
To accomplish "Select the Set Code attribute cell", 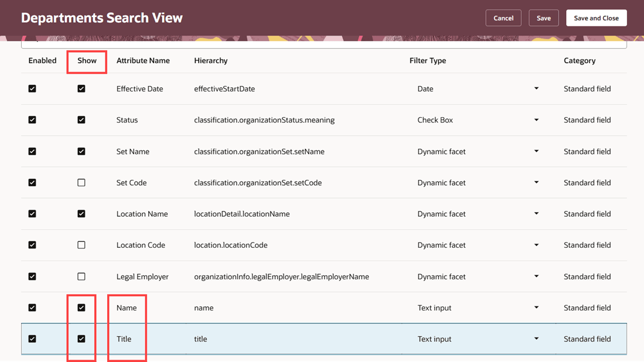I will (x=131, y=182).
